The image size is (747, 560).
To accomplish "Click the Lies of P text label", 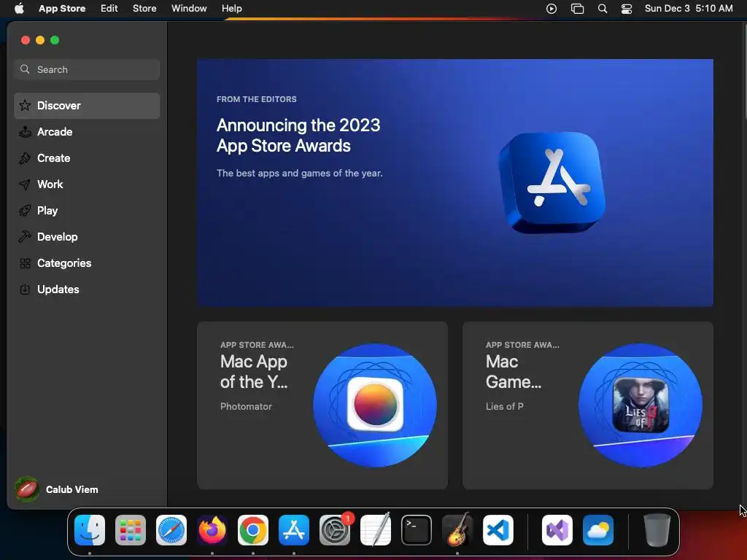I will pos(505,406).
